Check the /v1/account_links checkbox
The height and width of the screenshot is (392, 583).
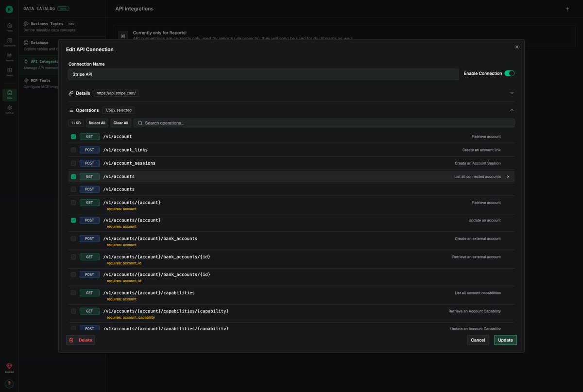(73, 150)
